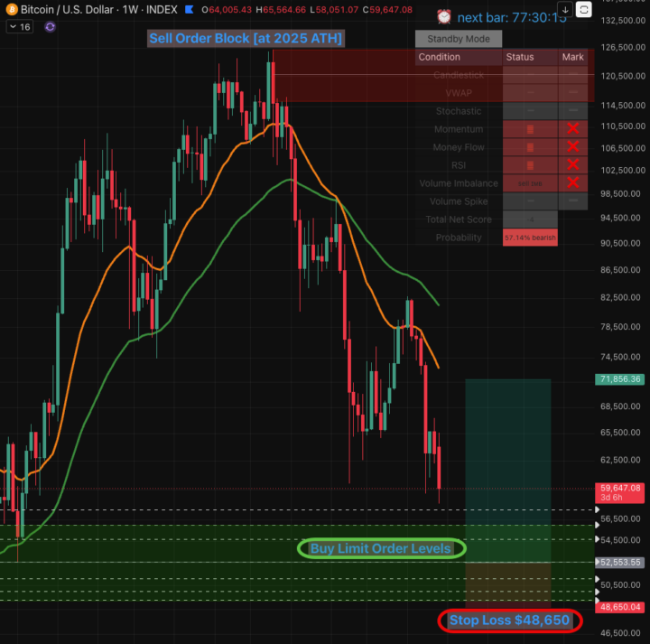Click the Condition column header
The width and height of the screenshot is (650, 644).
click(439, 57)
